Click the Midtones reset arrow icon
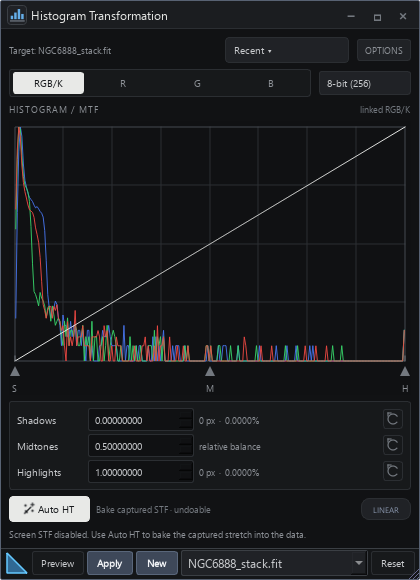Viewport: 420px width, 580px height. pos(393,445)
